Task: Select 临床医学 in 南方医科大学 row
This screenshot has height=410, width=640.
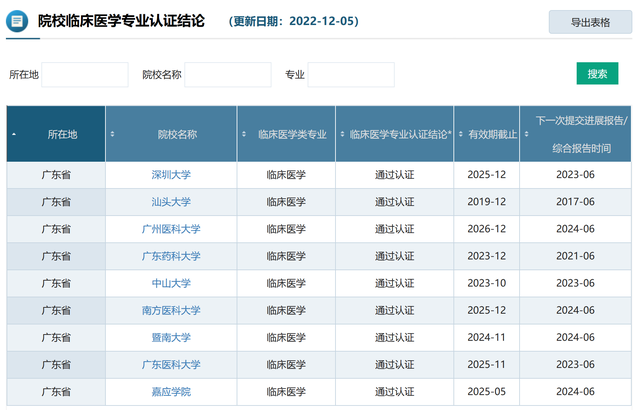Action: click(286, 310)
